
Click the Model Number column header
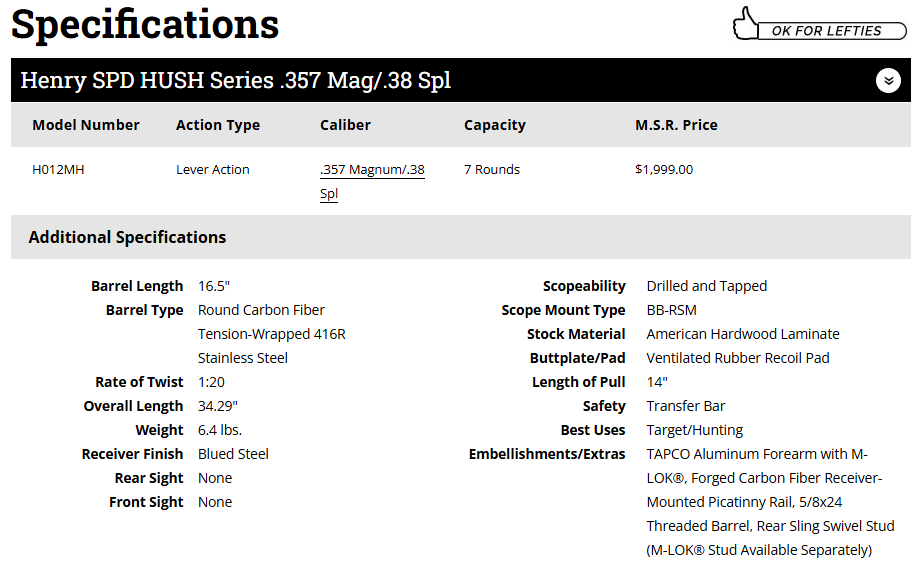coord(86,125)
